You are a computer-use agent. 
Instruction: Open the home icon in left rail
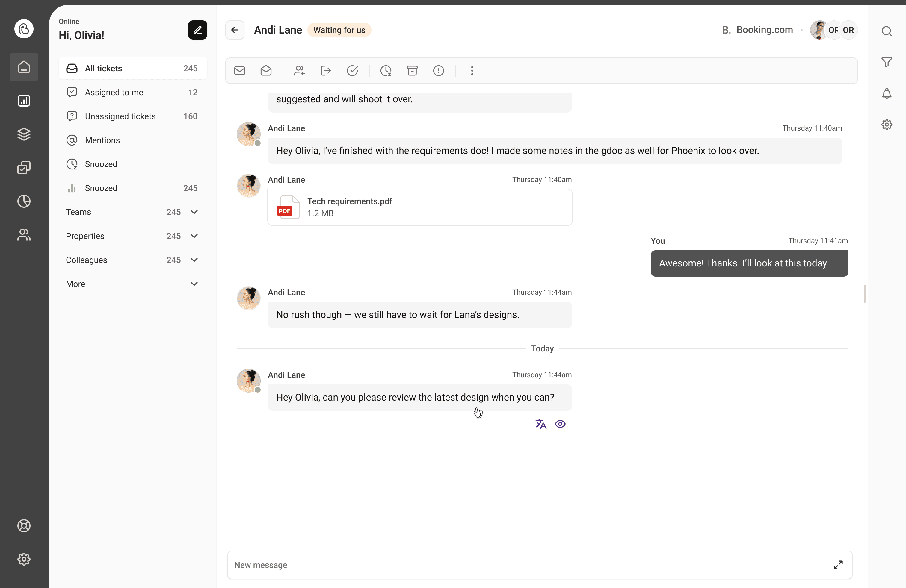click(x=24, y=67)
